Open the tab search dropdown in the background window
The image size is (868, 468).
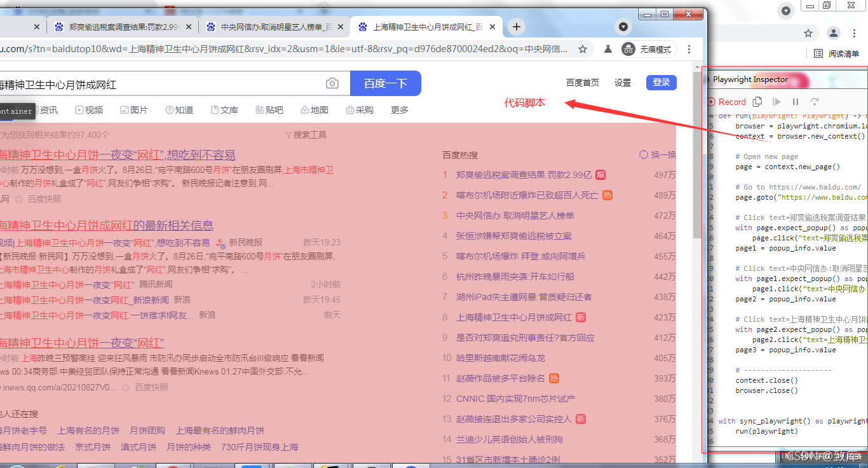coord(787,10)
